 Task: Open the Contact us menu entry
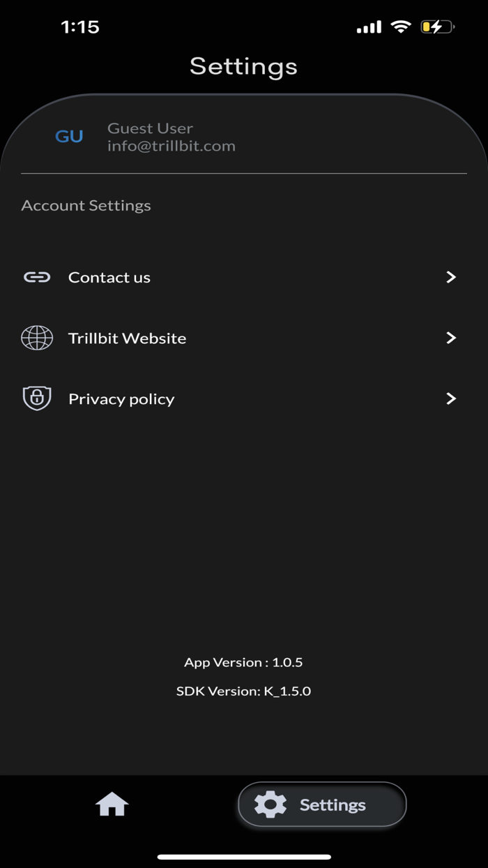tap(109, 277)
